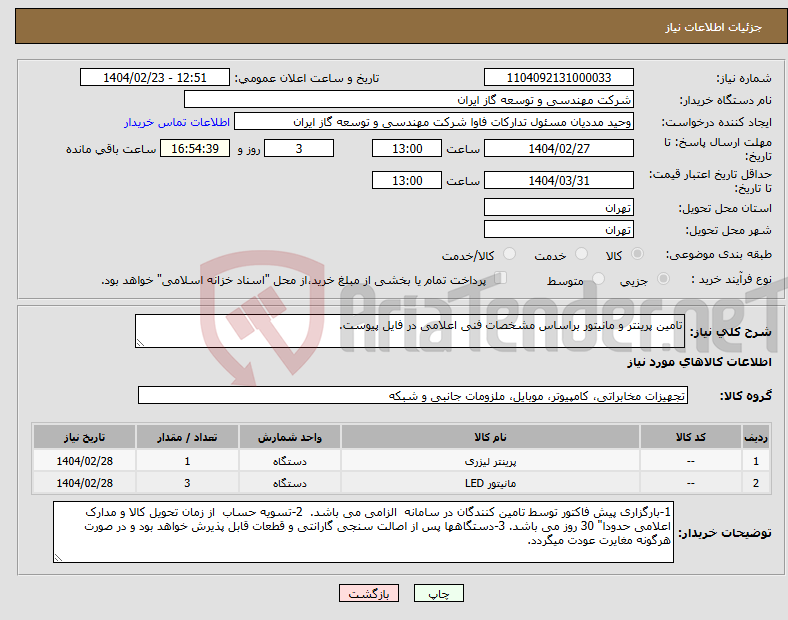The height and width of the screenshot is (620, 788).
Task: Click the اطلاعات کالاهای مورد نیاز section heading
Action: pos(699,362)
